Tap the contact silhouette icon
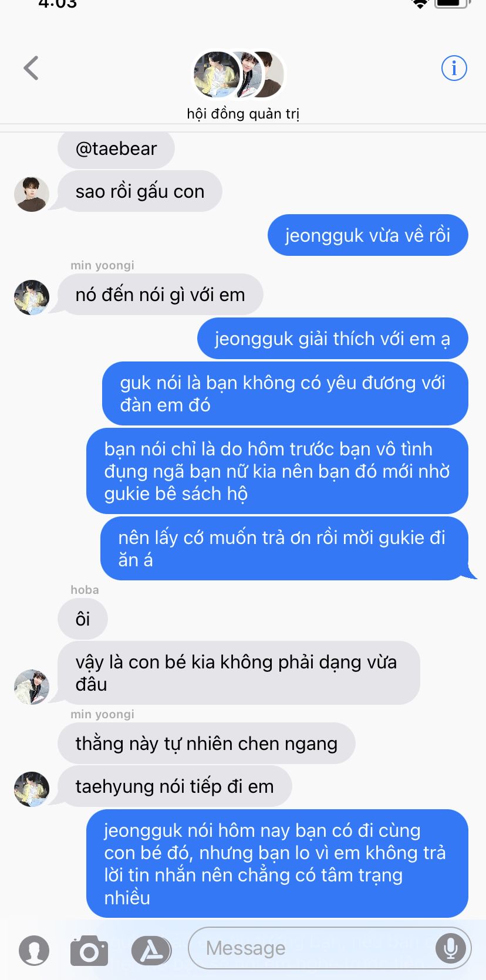486x980 pixels. tap(34, 950)
